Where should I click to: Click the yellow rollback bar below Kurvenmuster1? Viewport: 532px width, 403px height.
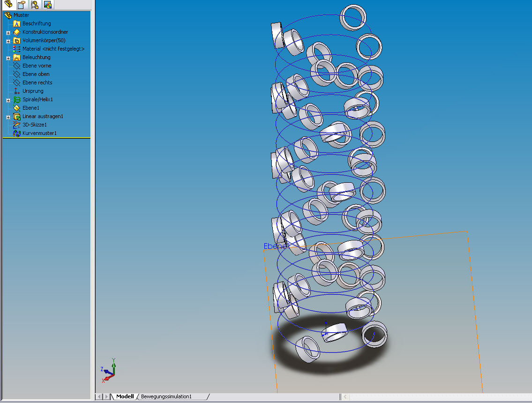(46, 138)
